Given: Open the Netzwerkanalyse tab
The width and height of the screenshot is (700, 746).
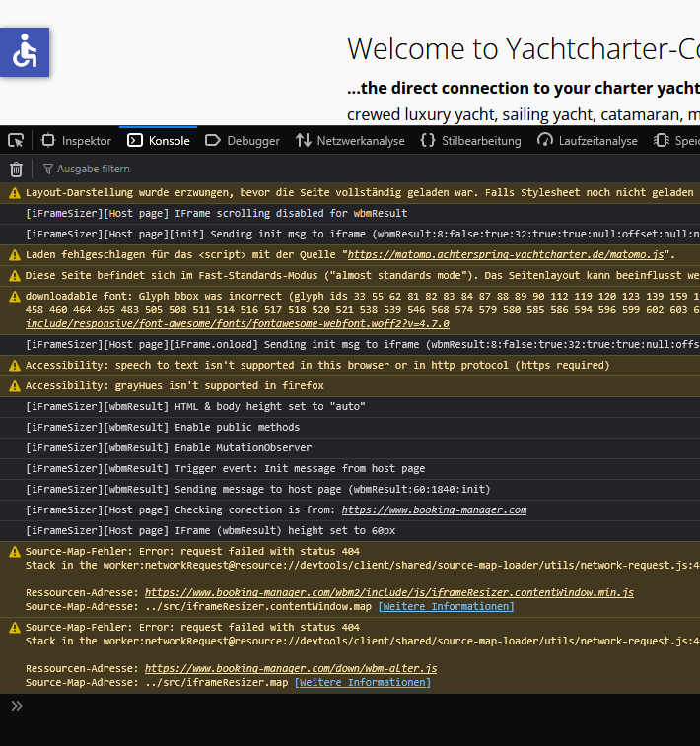Looking at the screenshot, I should tap(350, 141).
